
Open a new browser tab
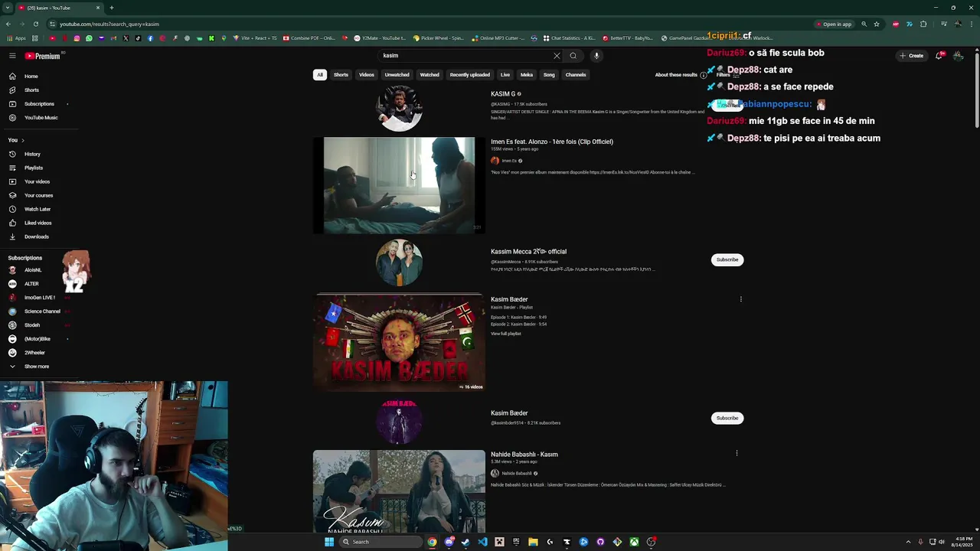[x=112, y=8]
